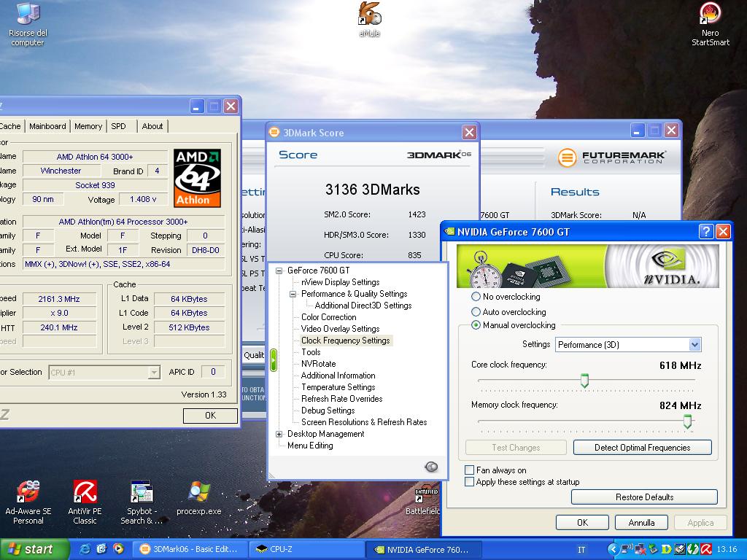Open Spybot Search & Destroy shortcut
Image resolution: width=747 pixels, height=560 pixels.
pos(142,502)
